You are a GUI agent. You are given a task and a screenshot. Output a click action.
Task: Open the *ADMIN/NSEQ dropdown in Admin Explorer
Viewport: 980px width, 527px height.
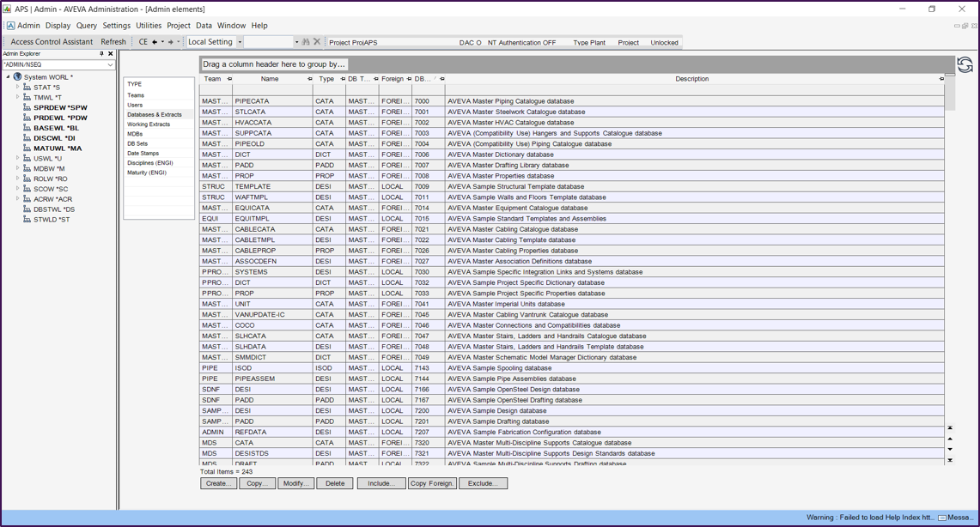pos(110,64)
